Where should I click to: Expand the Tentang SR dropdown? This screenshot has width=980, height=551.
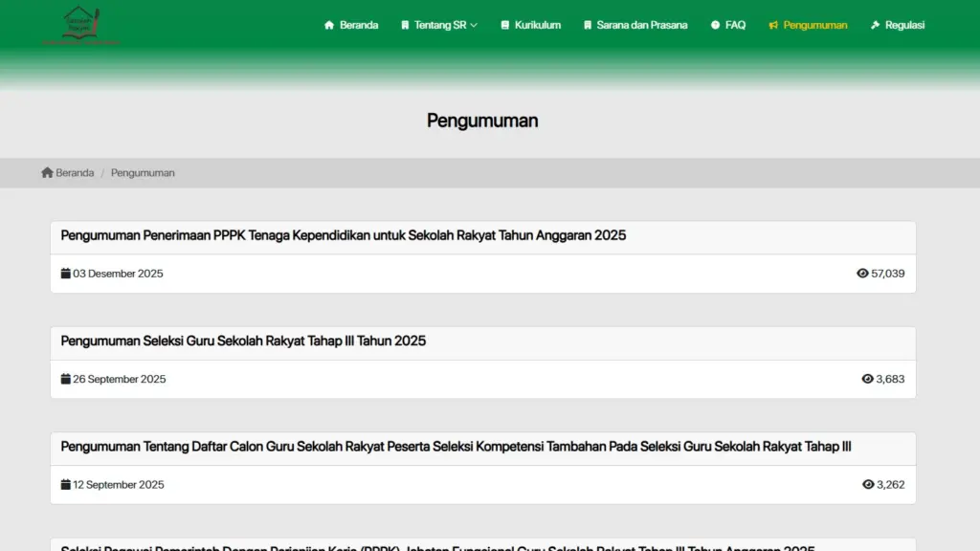(438, 25)
